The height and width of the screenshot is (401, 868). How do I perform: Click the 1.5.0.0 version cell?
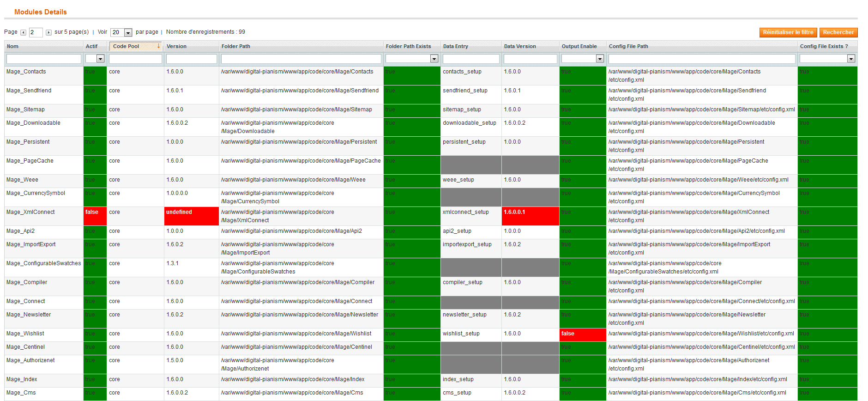tap(192, 365)
